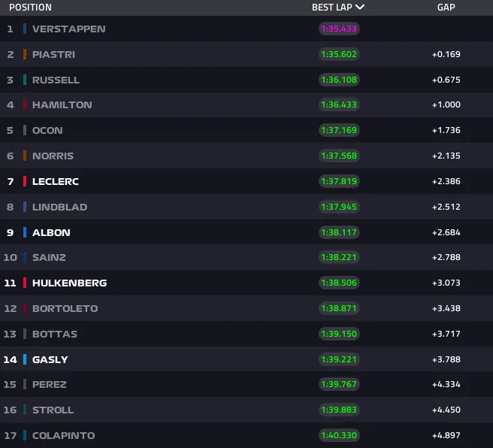Select the HAMILTON driver name
The image size is (493, 448).
(62, 105)
